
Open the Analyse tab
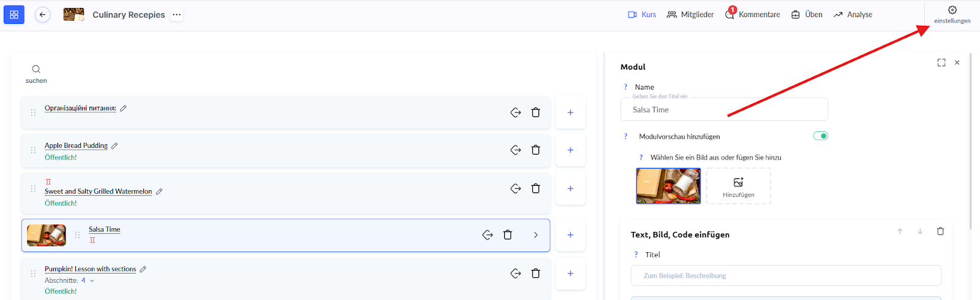pos(853,15)
